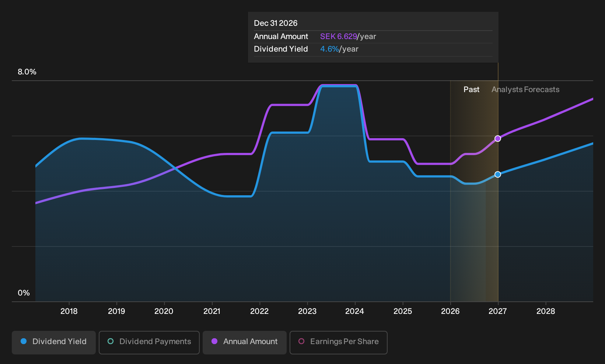
Task: Click the 2022 x-axis year label
Action: pos(259,311)
